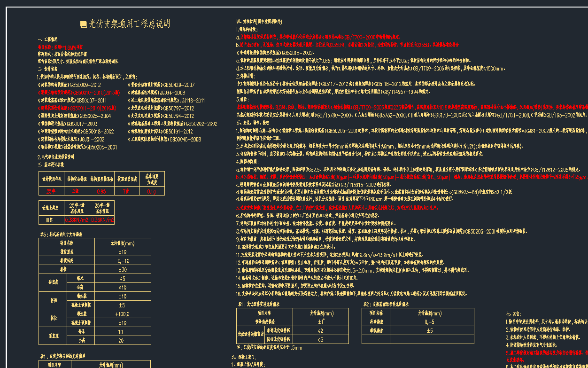Click the ±30 tolerance cell in table 3
This screenshot has height=368, width=588.
click(122, 269)
